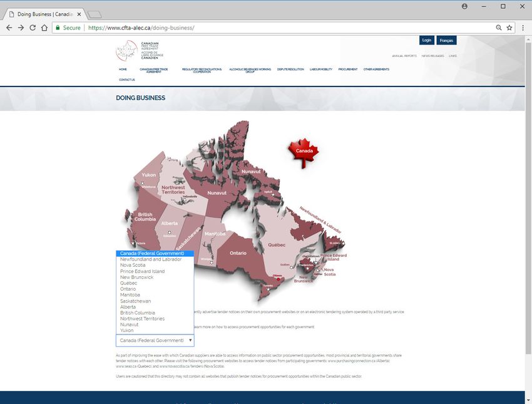This screenshot has height=404, width=532.
Task: Click Ontario on the map
Action: (238, 253)
